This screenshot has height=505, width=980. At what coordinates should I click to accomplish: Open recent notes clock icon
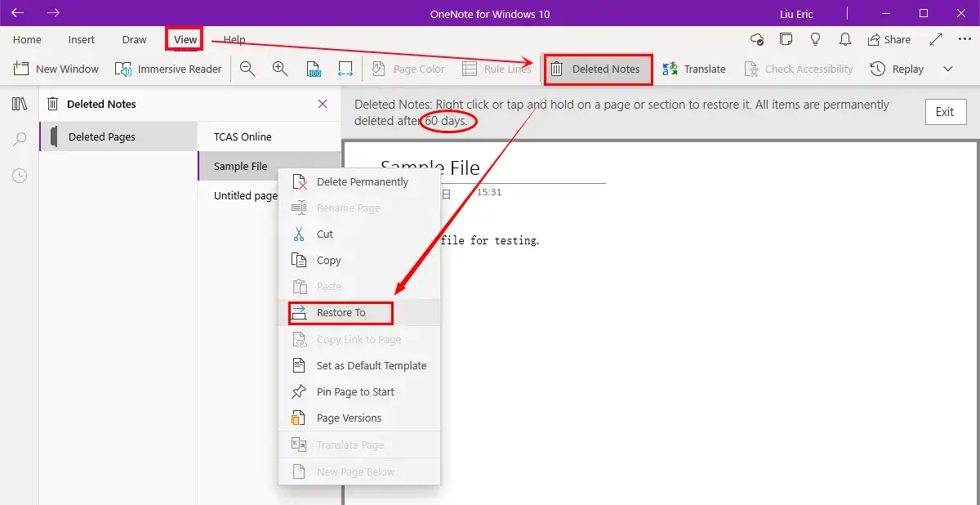pos(20,176)
